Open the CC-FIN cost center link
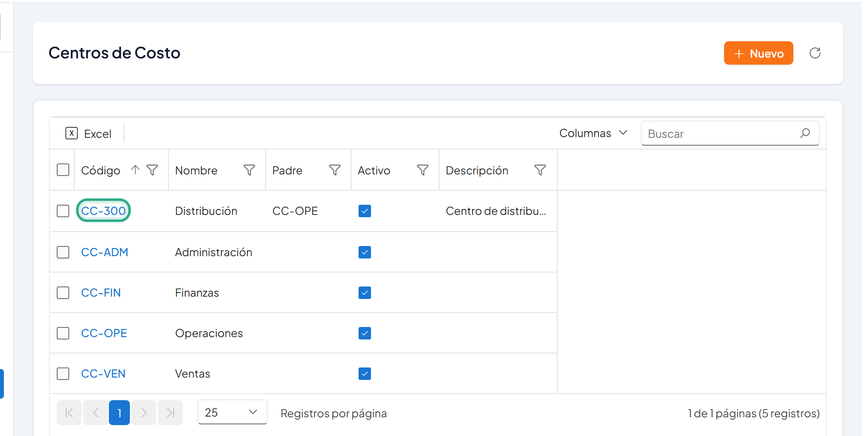868x436 pixels. [101, 293]
